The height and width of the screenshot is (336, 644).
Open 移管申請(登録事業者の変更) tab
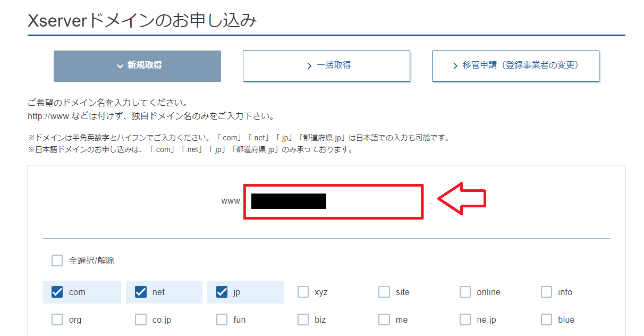pyautogui.click(x=515, y=66)
